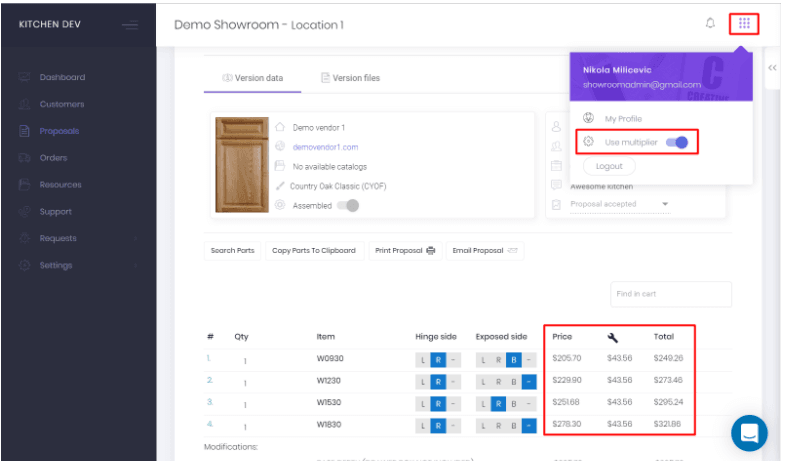Click total $249.26 in W0930 row
This screenshot has width=785, height=472.
click(668, 358)
